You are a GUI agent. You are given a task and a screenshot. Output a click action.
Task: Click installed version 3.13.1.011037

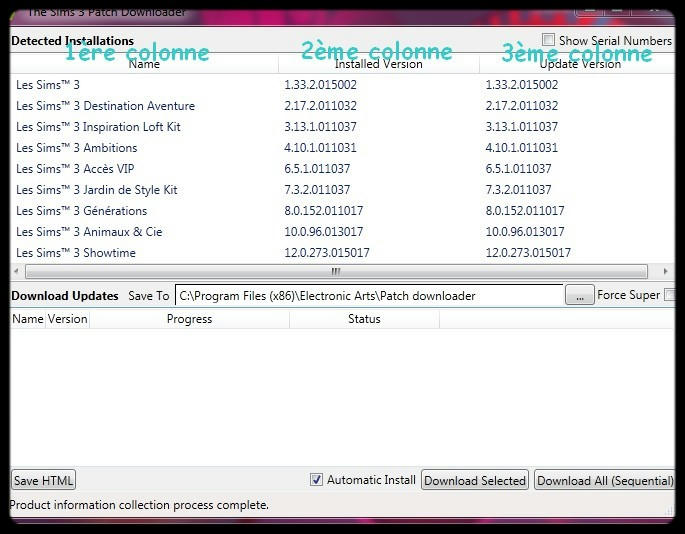pos(320,127)
